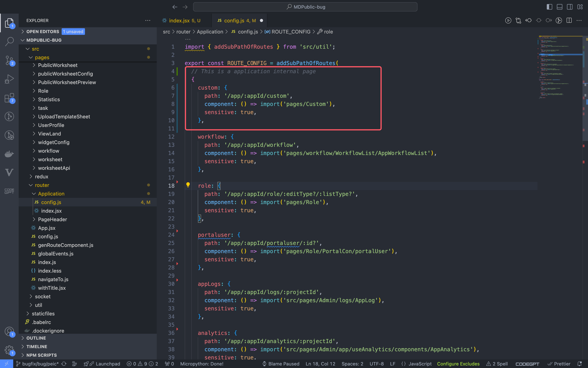The height and width of the screenshot is (368, 588).
Task: Expand the OUTLINE section
Action: tap(88, 338)
